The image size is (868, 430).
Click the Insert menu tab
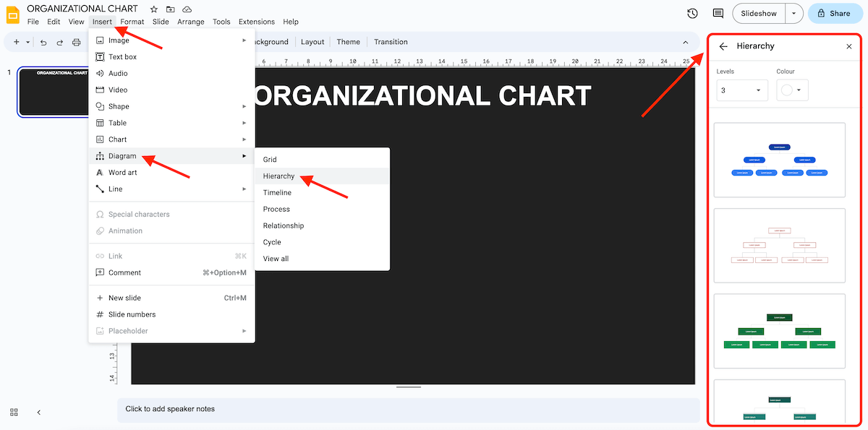pyautogui.click(x=102, y=22)
